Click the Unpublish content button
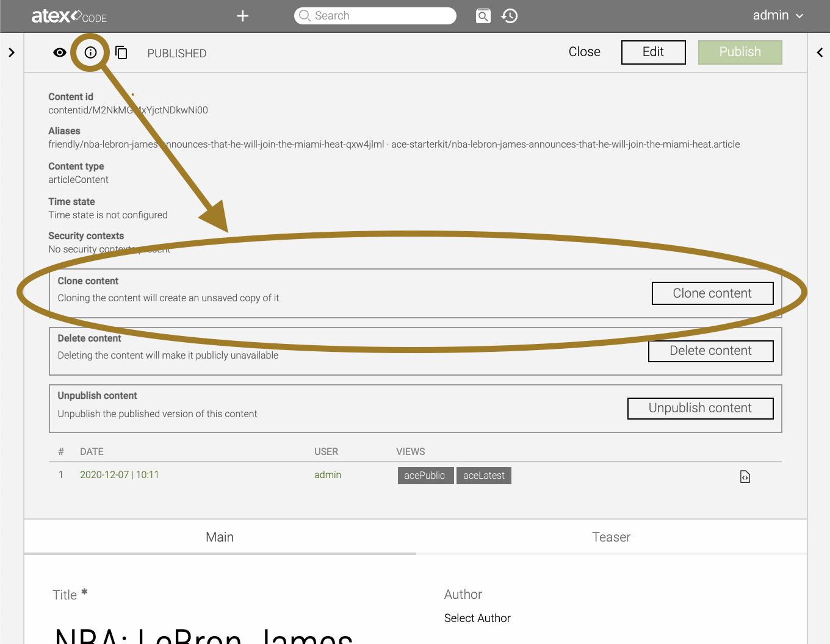Image resolution: width=830 pixels, height=644 pixels. (x=700, y=408)
